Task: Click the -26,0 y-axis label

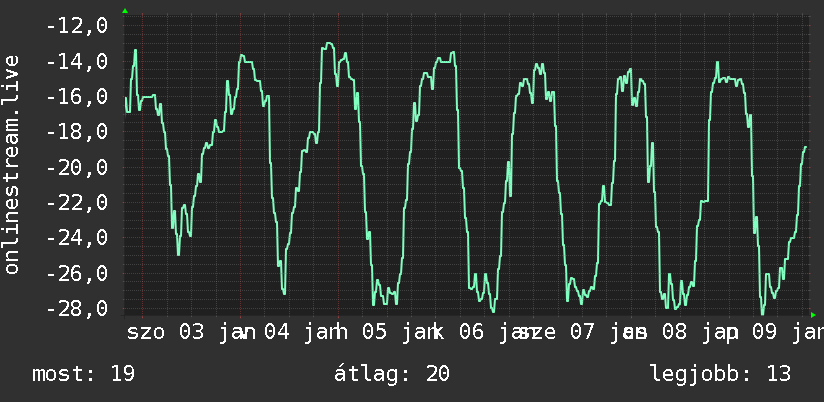Action: [77, 273]
